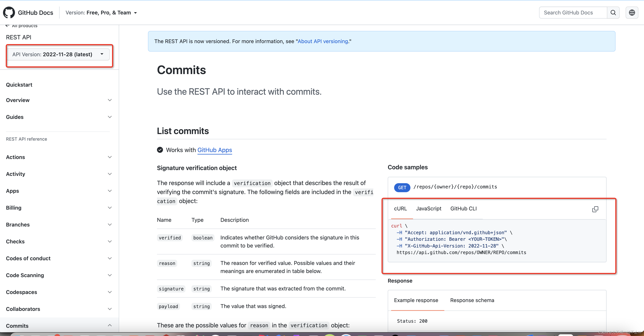
Task: Open the Quickstart sidebar link
Action: pos(19,85)
